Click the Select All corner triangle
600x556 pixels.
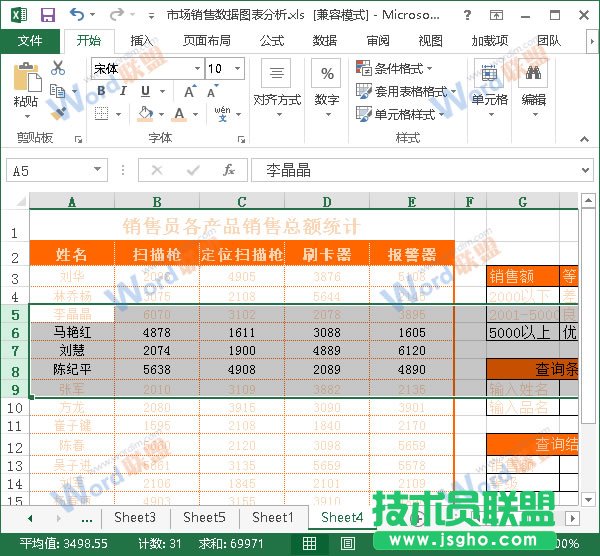19,201
